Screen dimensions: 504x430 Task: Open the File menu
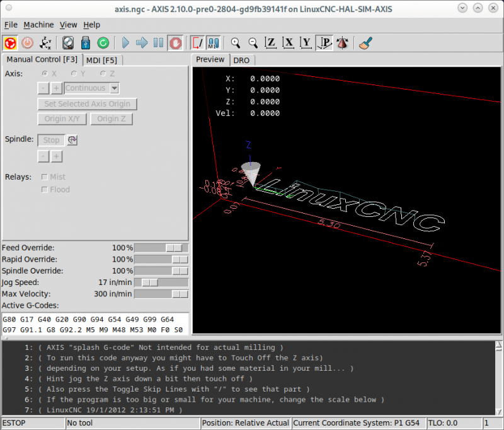tap(11, 25)
